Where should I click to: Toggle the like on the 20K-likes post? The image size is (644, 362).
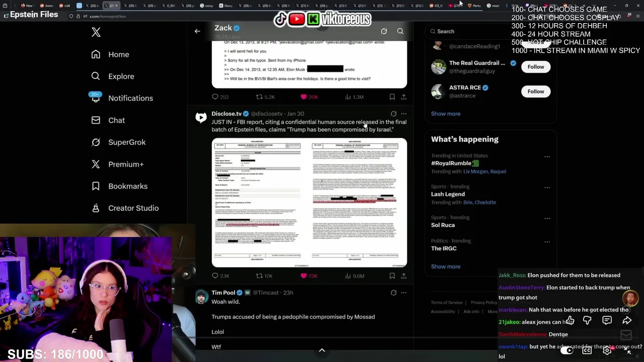tap(309, 97)
